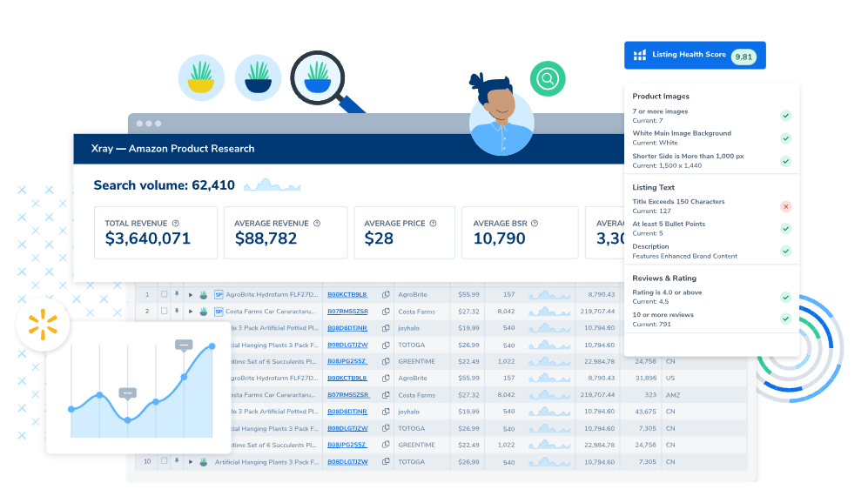The image size is (868, 503).
Task: Open ASIN link B07RM55ZSR in row 2
Action: [x=347, y=312]
